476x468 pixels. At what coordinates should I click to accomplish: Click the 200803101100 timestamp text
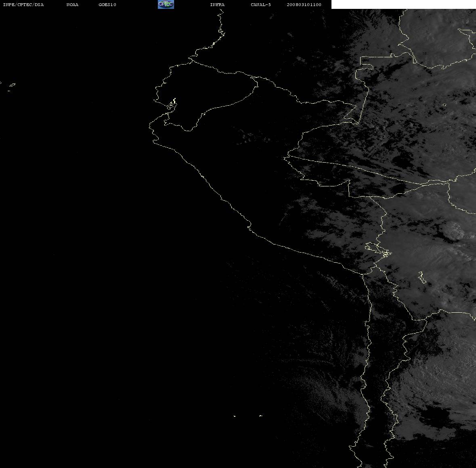304,4
